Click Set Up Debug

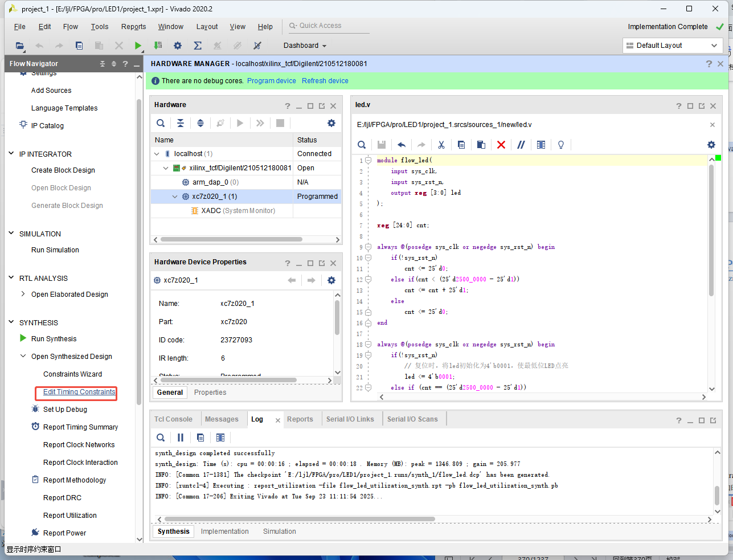pos(65,410)
